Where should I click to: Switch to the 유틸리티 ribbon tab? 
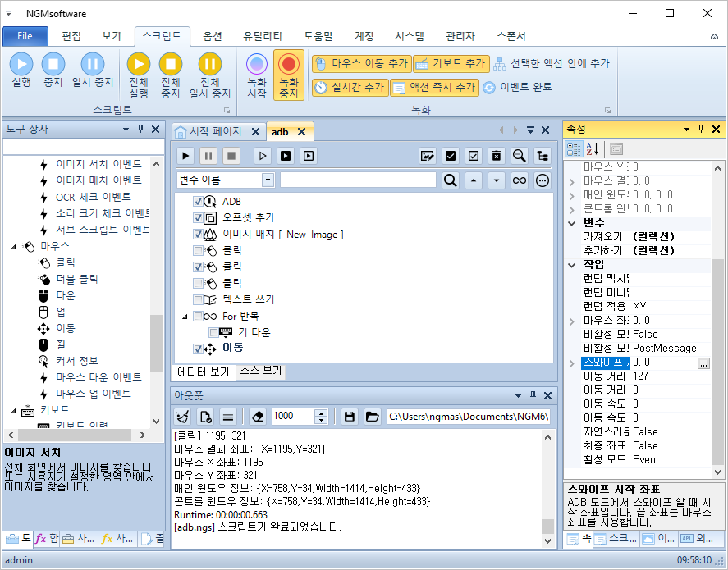[x=263, y=36]
